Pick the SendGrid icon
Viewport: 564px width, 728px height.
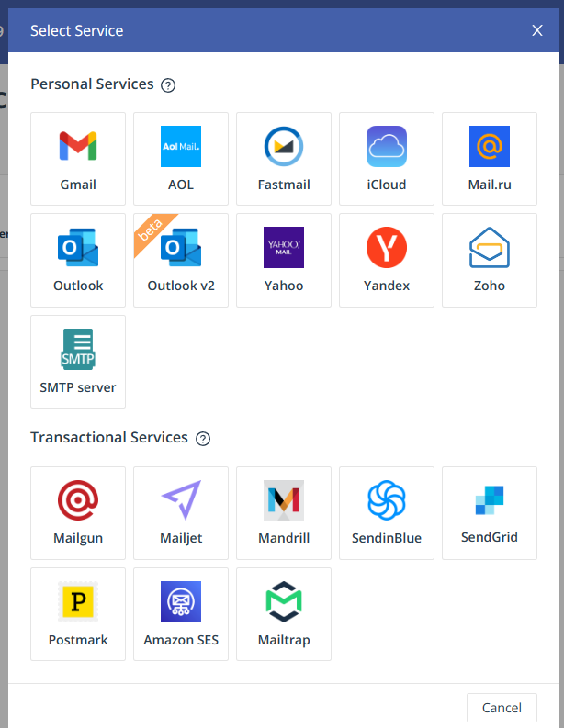[x=490, y=500]
